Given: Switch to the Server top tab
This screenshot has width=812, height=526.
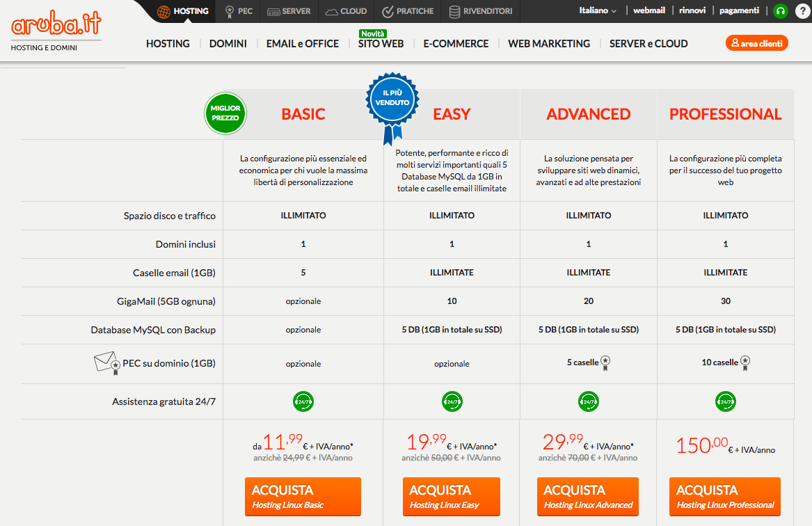Looking at the screenshot, I should [289, 11].
